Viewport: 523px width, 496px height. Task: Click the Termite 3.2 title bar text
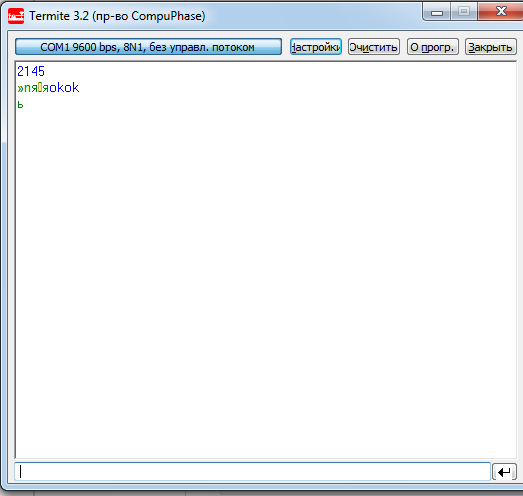pos(117,16)
